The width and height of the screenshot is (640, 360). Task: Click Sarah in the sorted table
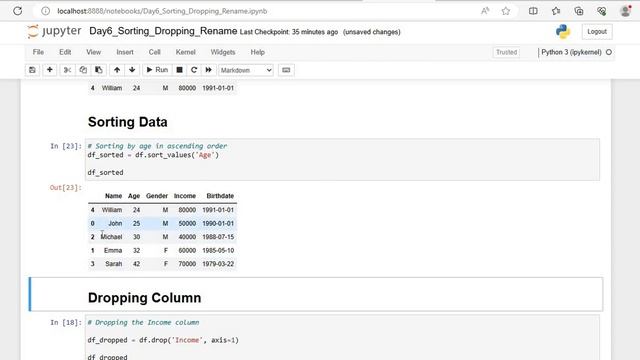pyautogui.click(x=113, y=264)
